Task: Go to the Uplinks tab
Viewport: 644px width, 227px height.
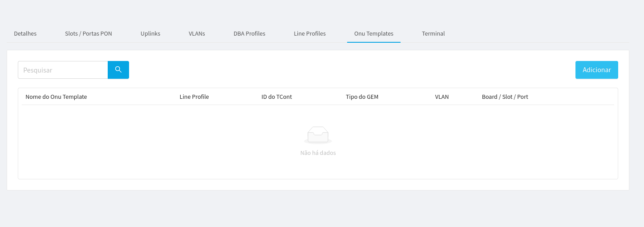Action: click(x=150, y=33)
